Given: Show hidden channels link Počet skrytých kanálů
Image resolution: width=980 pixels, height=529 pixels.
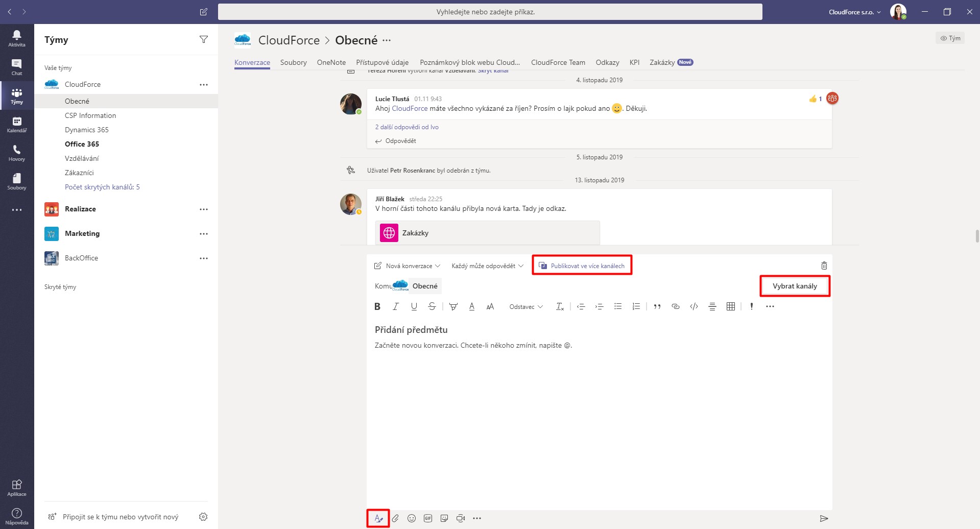Looking at the screenshot, I should click(102, 187).
